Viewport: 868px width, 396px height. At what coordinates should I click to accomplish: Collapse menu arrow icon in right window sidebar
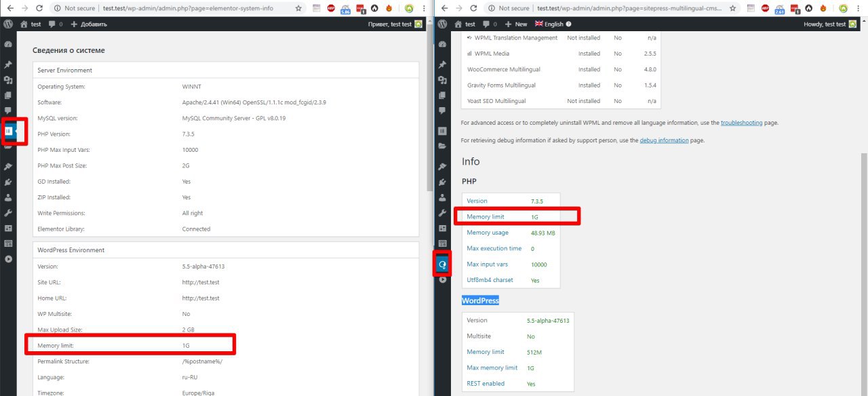pos(443,279)
